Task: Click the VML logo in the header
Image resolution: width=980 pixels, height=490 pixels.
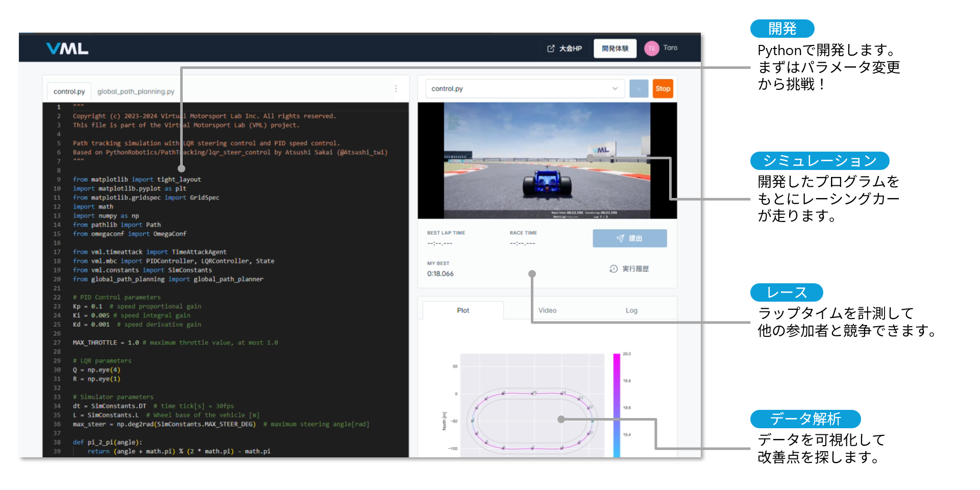Action: coord(67,48)
